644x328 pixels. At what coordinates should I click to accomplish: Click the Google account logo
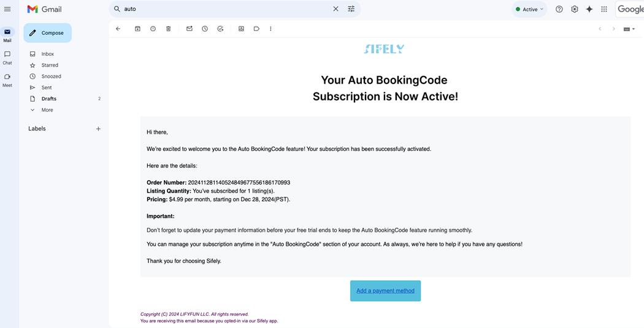630,9
